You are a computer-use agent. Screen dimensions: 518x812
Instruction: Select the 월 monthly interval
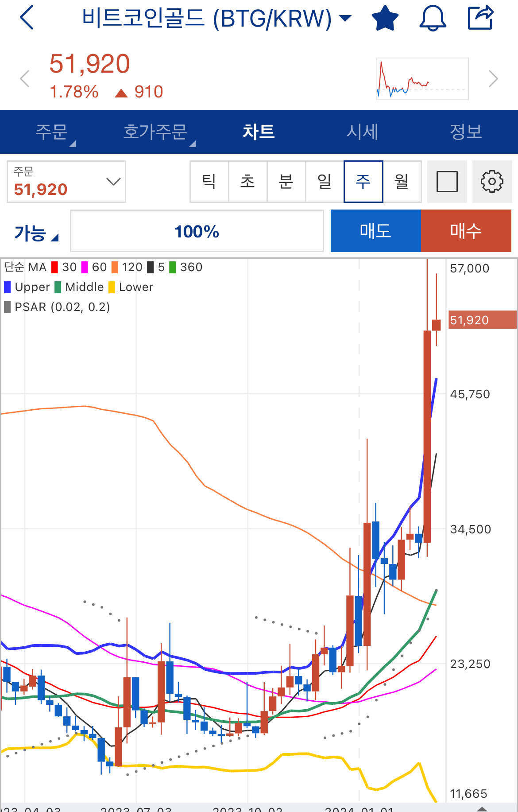(x=402, y=182)
